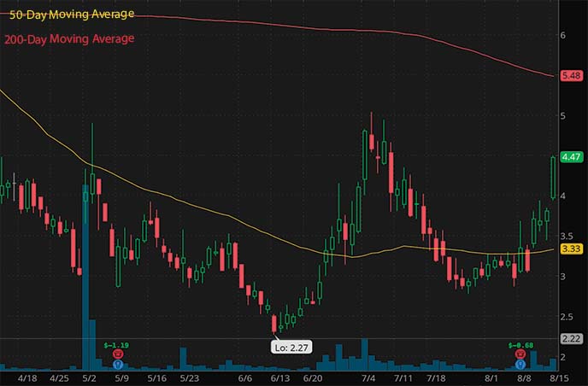Click the $-1.19 earnings value
The width and height of the screenshot is (588, 386).
pyautogui.click(x=116, y=345)
